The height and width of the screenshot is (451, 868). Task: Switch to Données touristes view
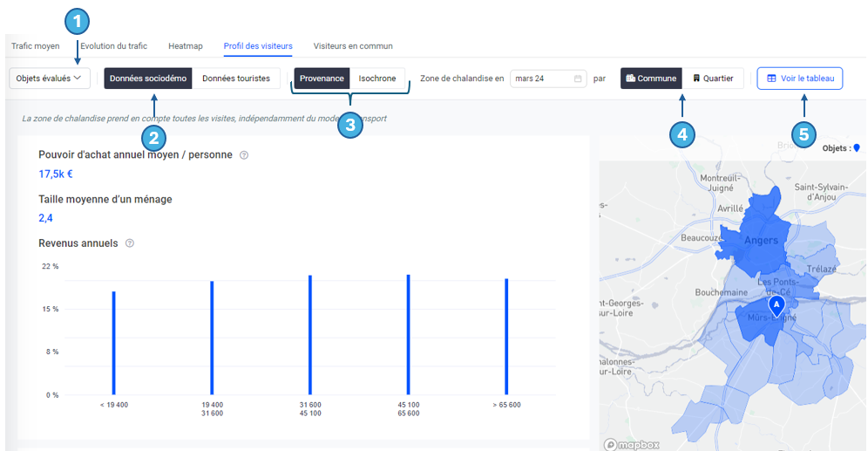(236, 79)
